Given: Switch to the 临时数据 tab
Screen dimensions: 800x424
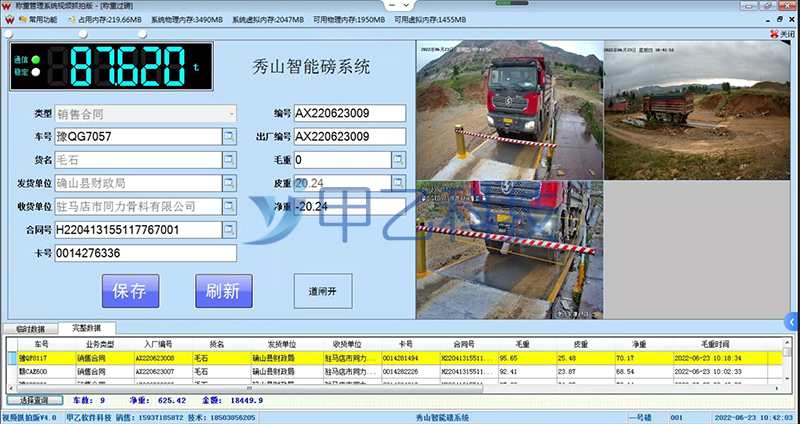Looking at the screenshot, I should pyautogui.click(x=30, y=329).
